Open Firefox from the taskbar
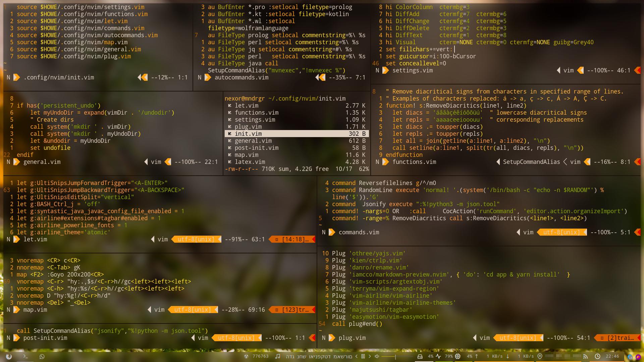This screenshot has height=362, width=644. [9, 357]
